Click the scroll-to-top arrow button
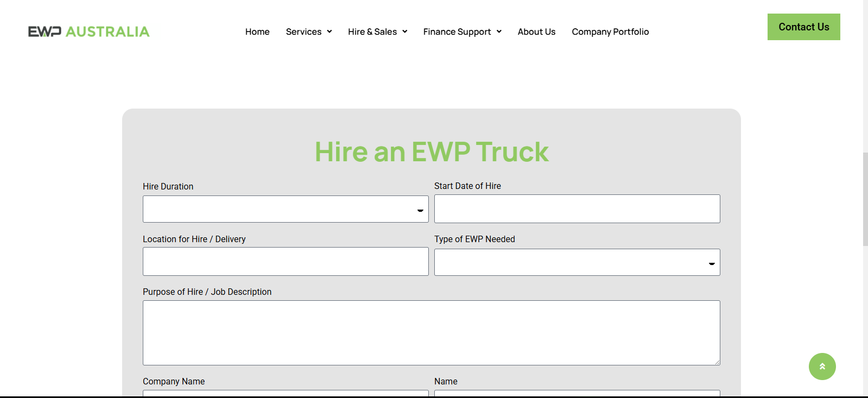The width and height of the screenshot is (868, 398). tap(822, 367)
